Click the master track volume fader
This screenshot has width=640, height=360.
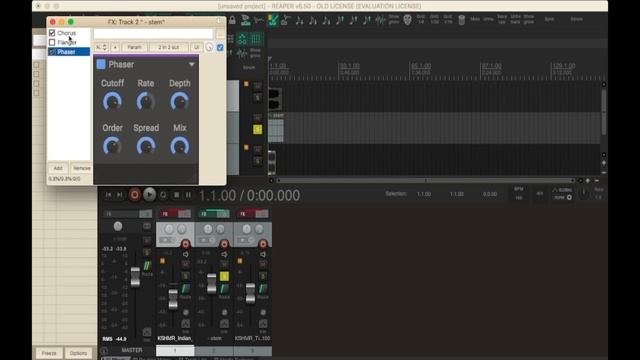click(135, 277)
